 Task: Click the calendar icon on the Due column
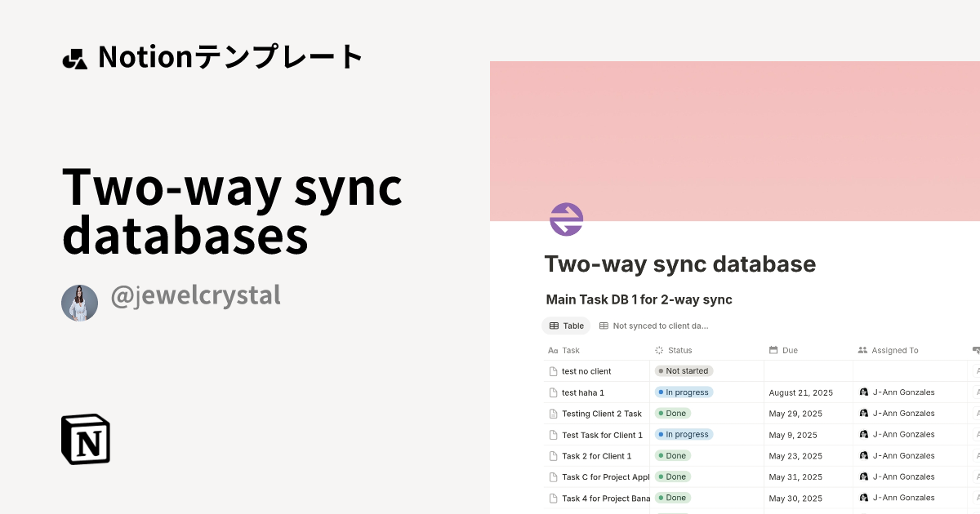773,350
